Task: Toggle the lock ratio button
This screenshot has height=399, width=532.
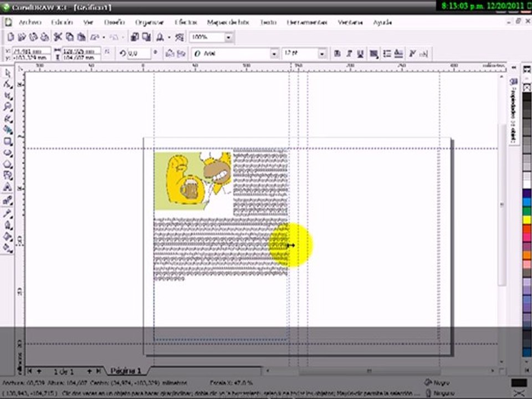Action: click(107, 52)
